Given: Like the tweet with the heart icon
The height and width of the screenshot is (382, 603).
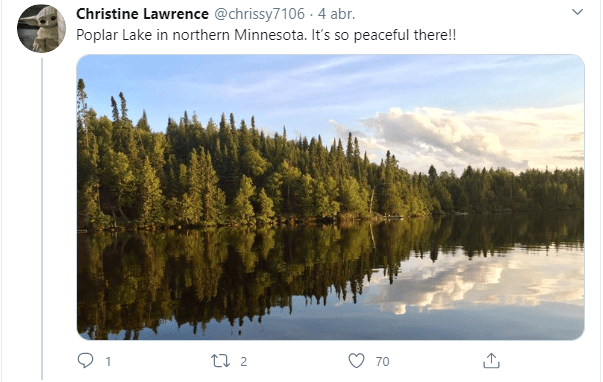Looking at the screenshot, I should pos(356,361).
